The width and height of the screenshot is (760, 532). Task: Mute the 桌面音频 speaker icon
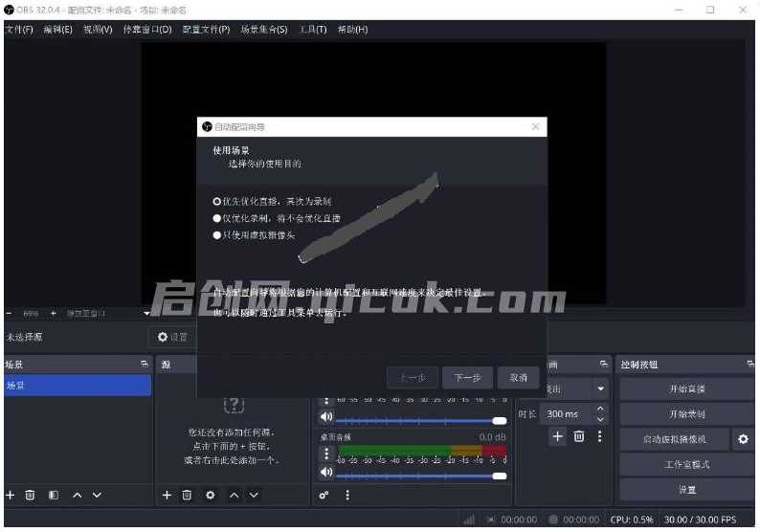[326, 472]
